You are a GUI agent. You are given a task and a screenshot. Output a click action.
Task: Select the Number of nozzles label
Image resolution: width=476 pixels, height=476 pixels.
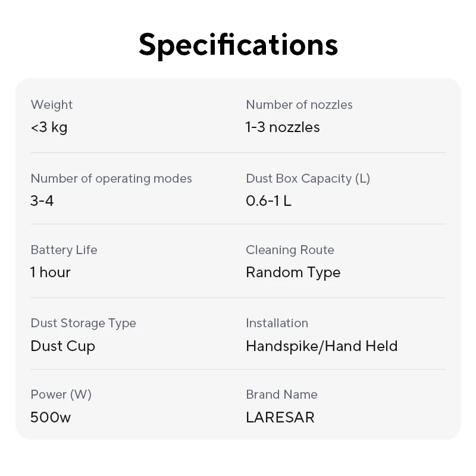click(x=299, y=105)
